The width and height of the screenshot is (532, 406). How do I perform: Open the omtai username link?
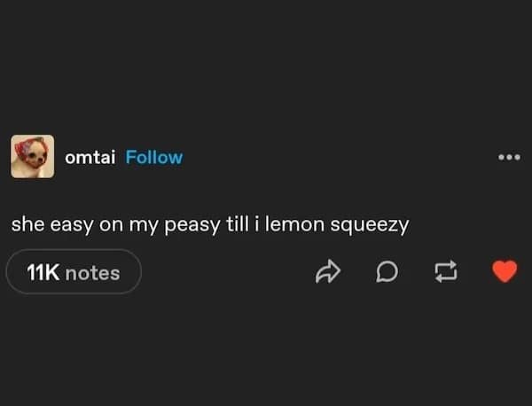click(x=90, y=157)
